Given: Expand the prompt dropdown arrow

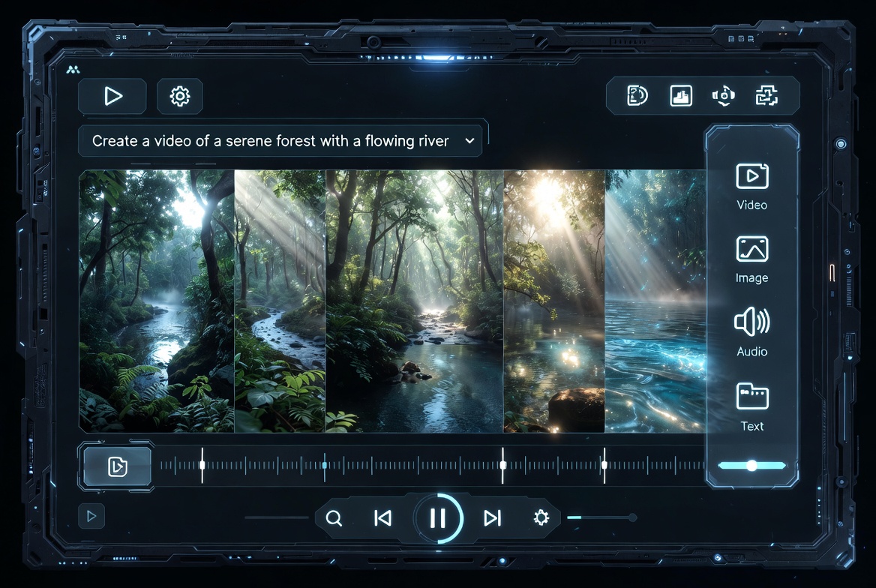Looking at the screenshot, I should click(470, 141).
